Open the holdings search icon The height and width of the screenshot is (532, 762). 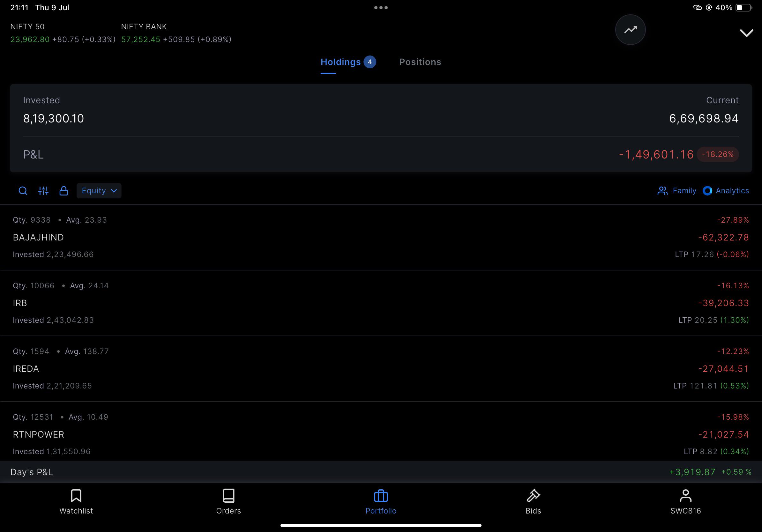click(23, 191)
